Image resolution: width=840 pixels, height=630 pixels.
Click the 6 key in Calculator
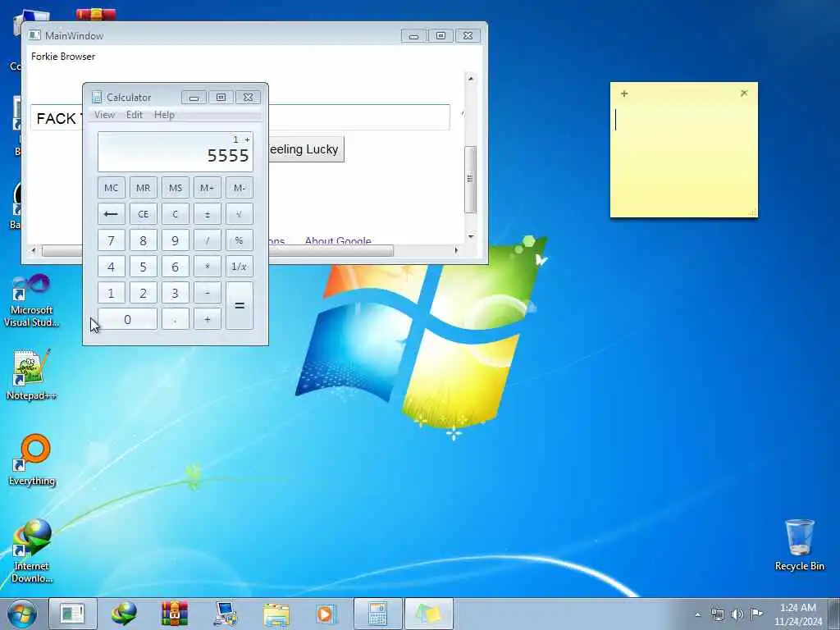(x=176, y=267)
